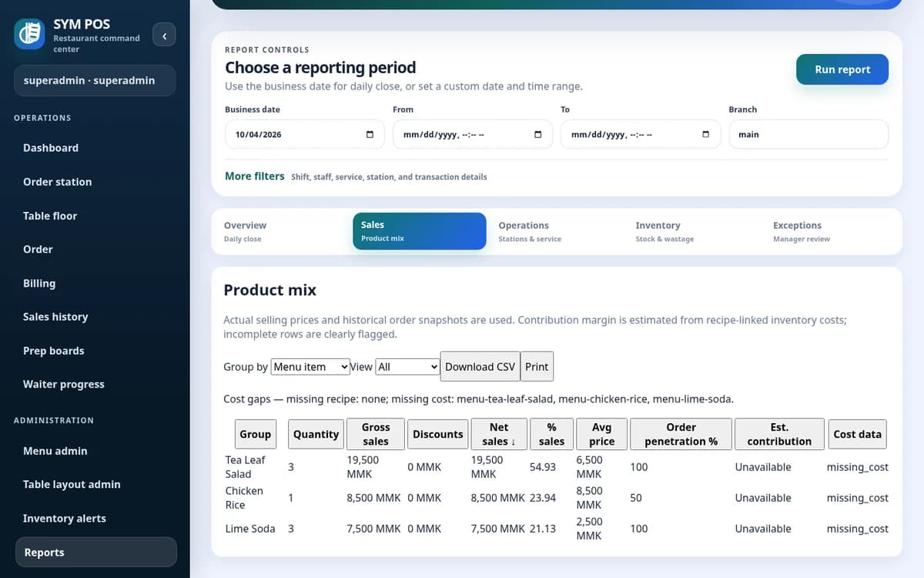The height and width of the screenshot is (578, 924).
Task: Select Reports in the sidebar
Action: [x=95, y=552]
